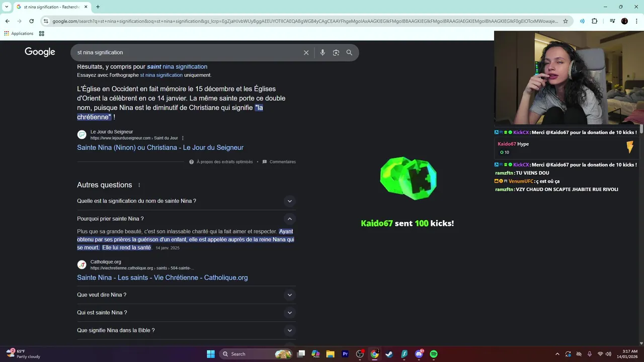Open À propos des extraits optimisés info

pyautogui.click(x=221, y=162)
